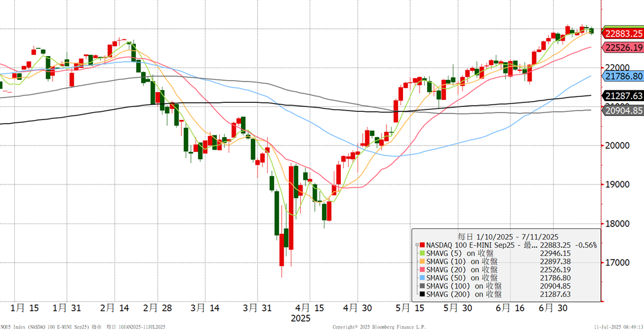
Task: Click the legend date range 1/10/2025 - 7/11/2025
Action: click(x=518, y=237)
